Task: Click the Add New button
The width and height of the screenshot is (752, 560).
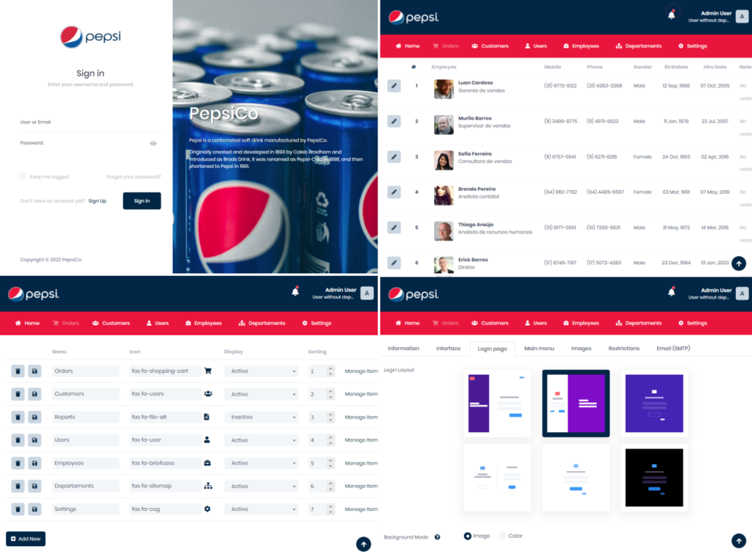Action: [26, 539]
